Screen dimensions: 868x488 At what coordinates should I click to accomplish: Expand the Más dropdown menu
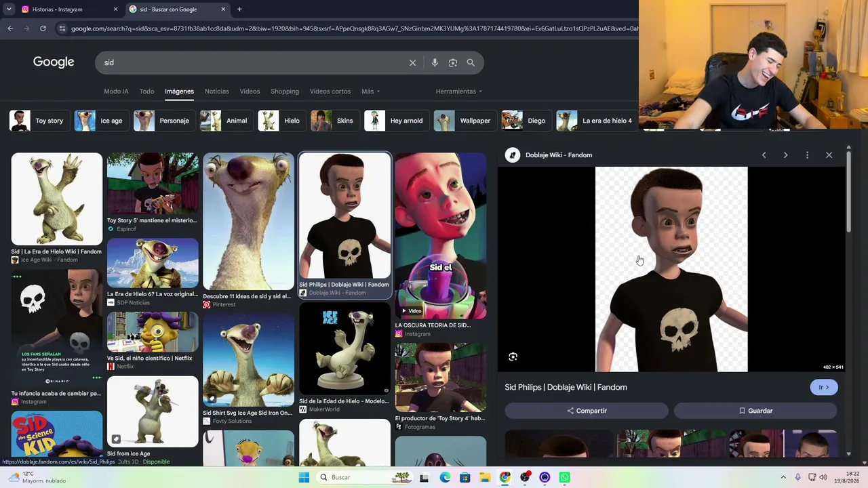click(x=370, y=91)
